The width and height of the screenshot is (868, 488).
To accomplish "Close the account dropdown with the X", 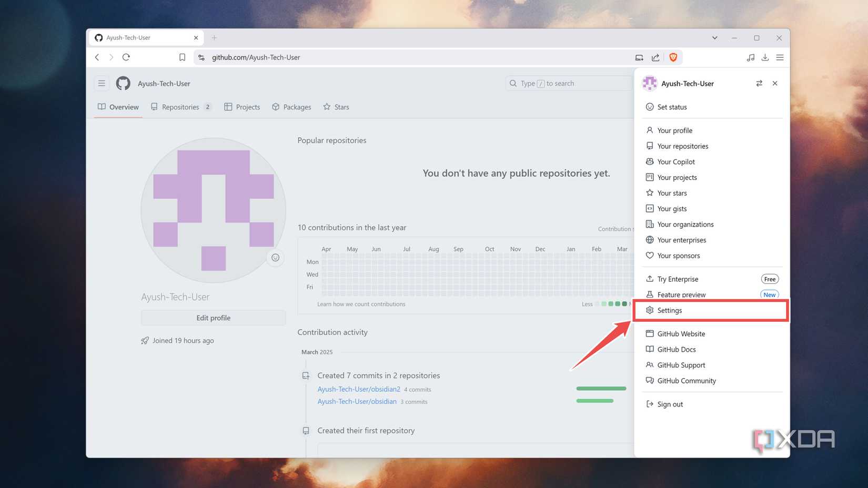I will 775,83.
